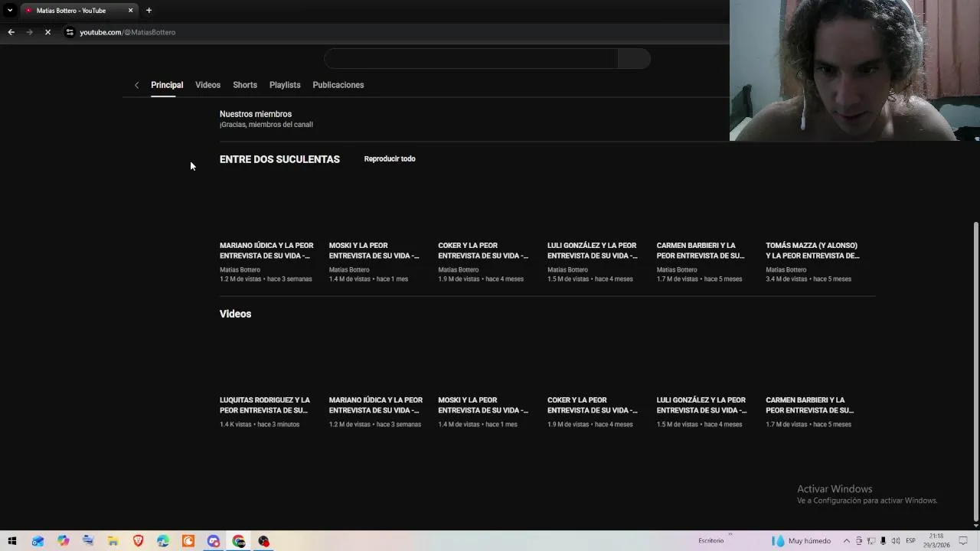Click the YouTube search button
Screen dimensions: 980x551
pyautogui.click(x=634, y=59)
